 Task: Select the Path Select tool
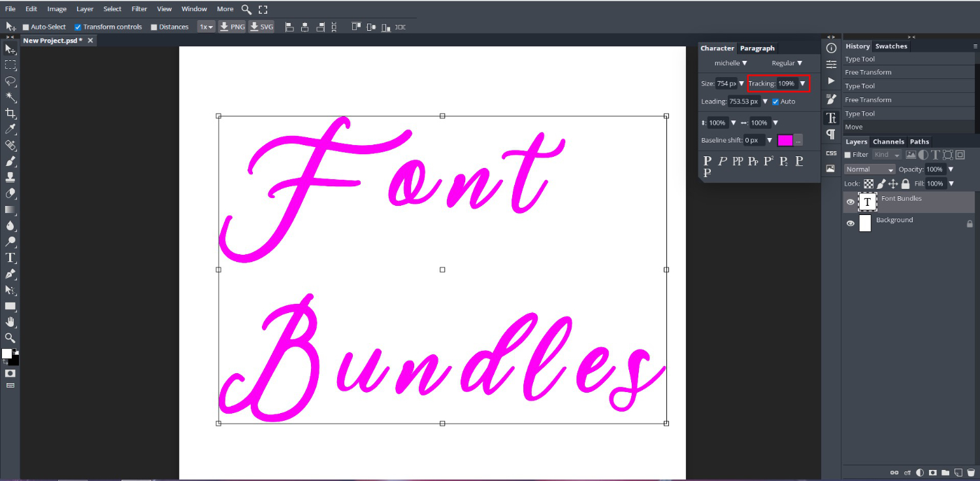click(x=10, y=290)
